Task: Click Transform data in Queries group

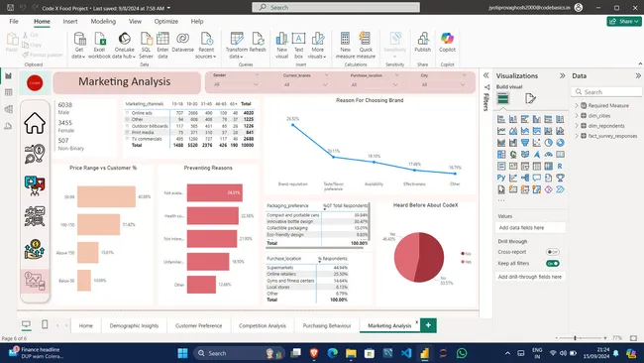Action: [x=237, y=46]
